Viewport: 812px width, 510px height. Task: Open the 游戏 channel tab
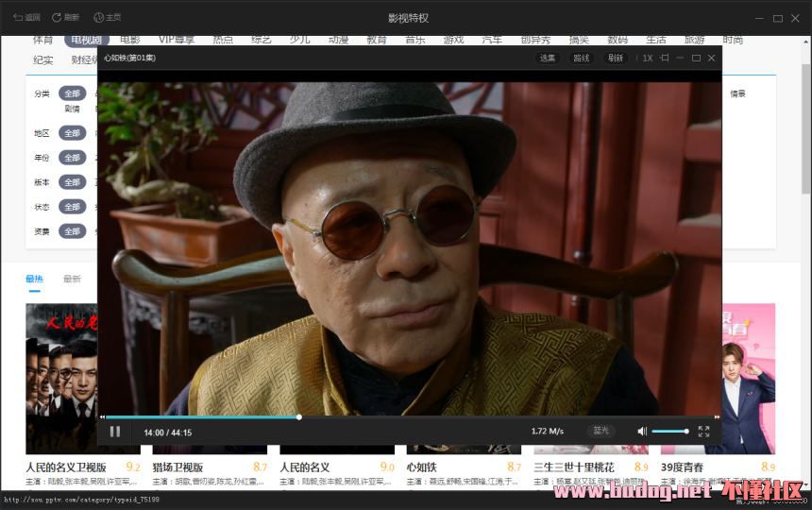pos(453,40)
